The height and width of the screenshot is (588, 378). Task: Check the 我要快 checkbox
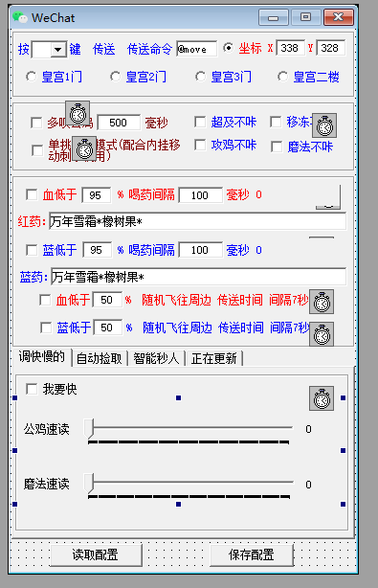coord(32,389)
